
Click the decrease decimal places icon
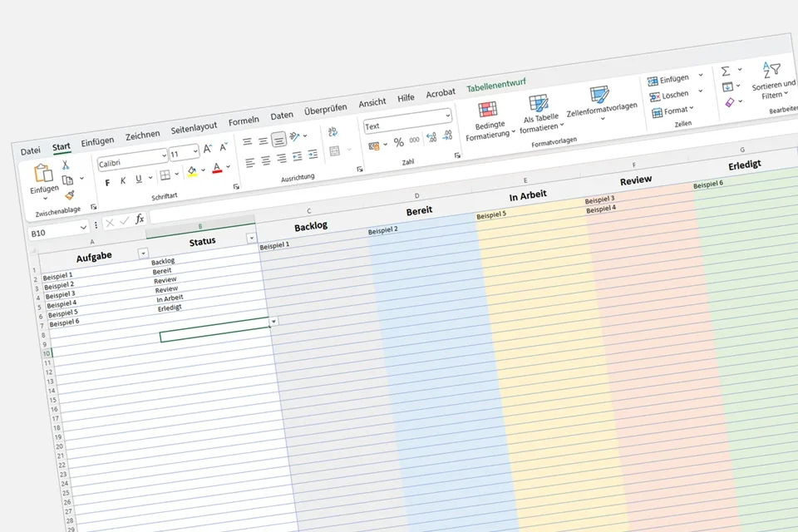coord(447,135)
